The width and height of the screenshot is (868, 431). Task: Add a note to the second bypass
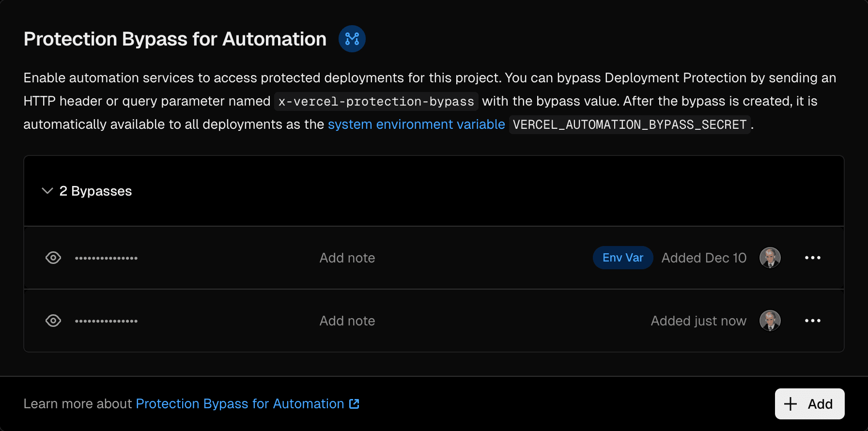347,321
